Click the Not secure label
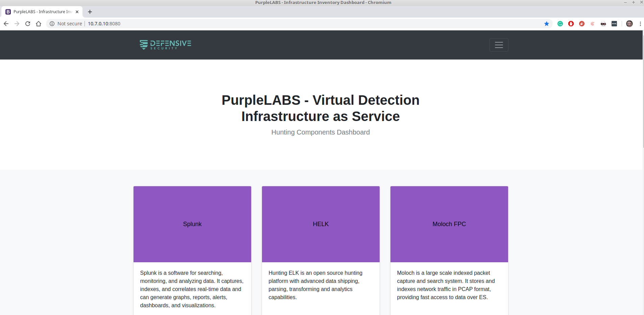 click(70, 24)
